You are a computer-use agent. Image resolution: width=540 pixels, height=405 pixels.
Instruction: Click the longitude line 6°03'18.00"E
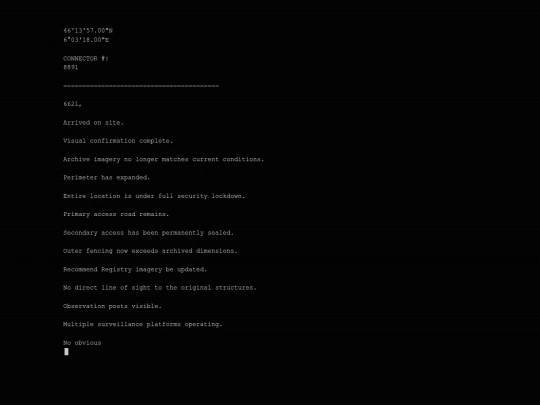[86, 40]
